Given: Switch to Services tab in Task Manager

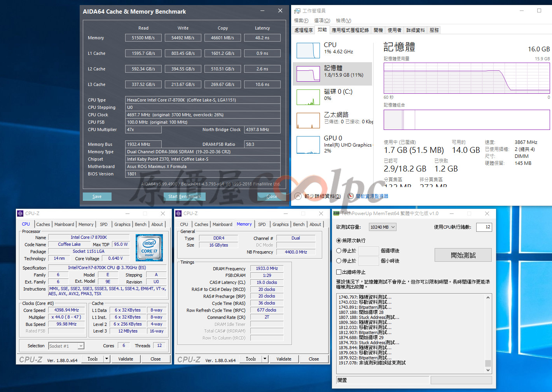Looking at the screenshot, I should pyautogui.click(x=434, y=30).
